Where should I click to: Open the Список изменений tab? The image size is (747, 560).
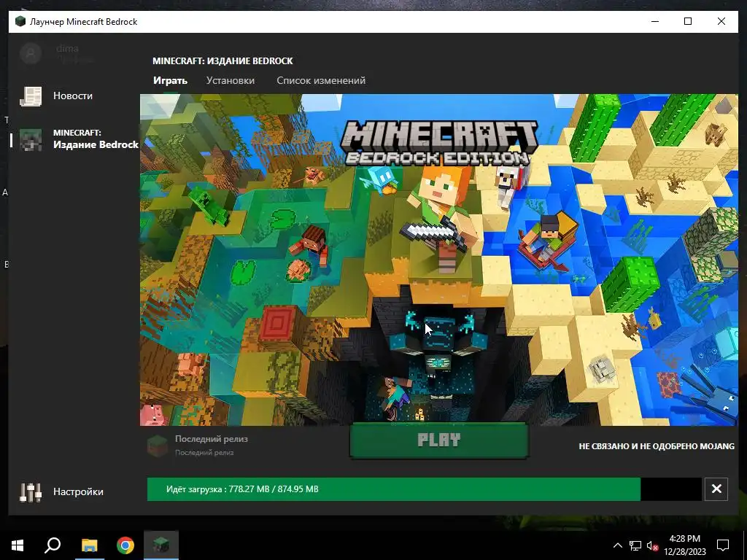click(x=321, y=80)
